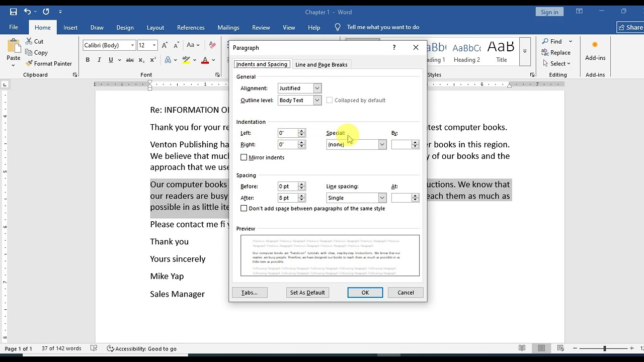Save the document from the quick access toolbar
The width and height of the screenshot is (644, 362).
click(13, 12)
